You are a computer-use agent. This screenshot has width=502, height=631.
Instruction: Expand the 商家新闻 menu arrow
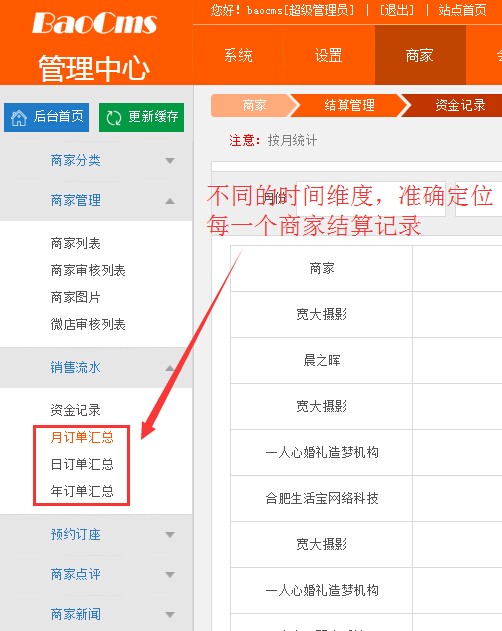[x=170, y=615]
